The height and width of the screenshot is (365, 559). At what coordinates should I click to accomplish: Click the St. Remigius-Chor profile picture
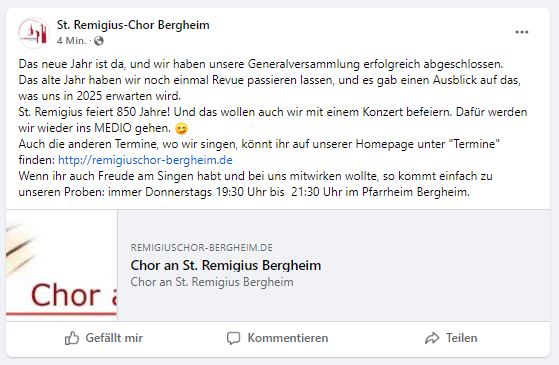[x=34, y=33]
